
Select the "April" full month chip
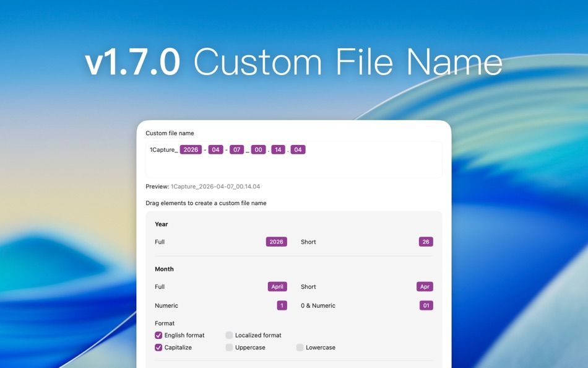(x=277, y=286)
